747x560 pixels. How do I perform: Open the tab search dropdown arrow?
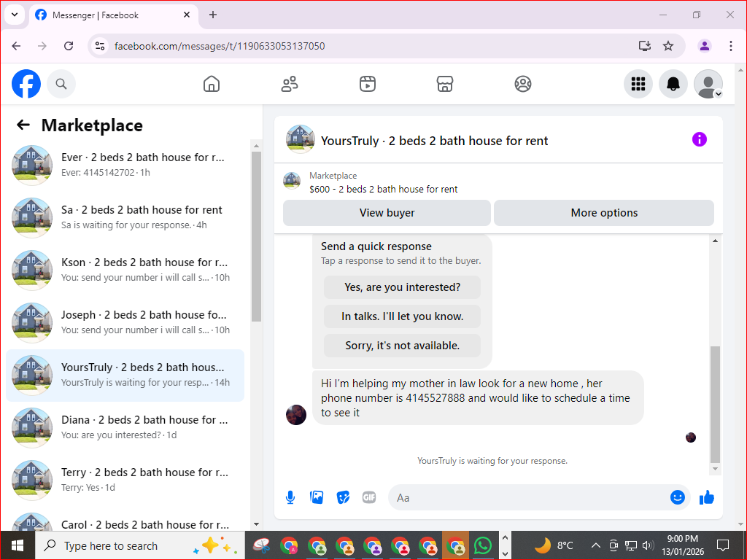pyautogui.click(x=15, y=15)
